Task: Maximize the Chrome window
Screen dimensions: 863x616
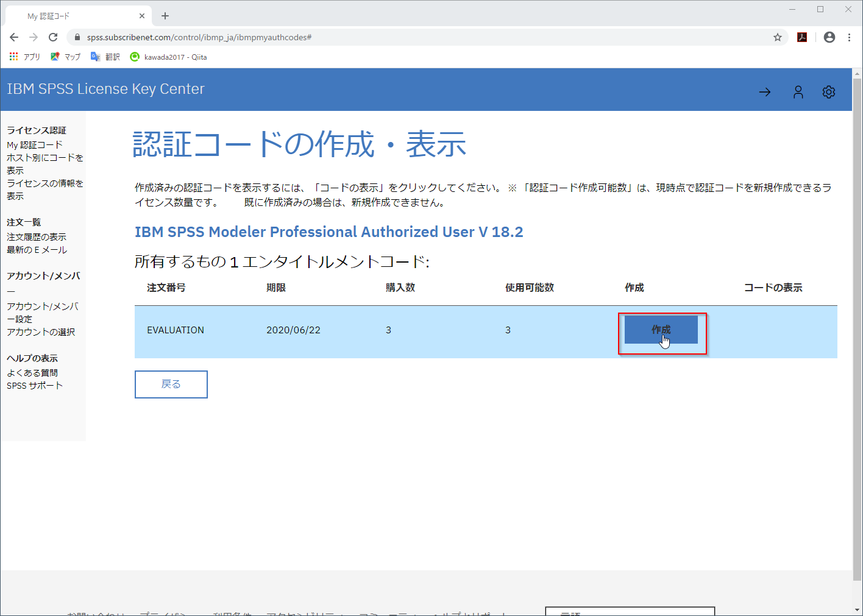Action: coord(820,9)
